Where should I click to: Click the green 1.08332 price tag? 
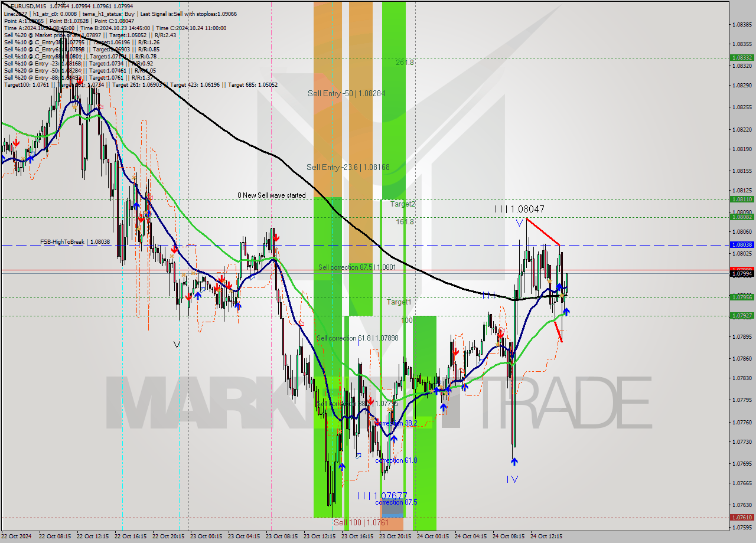tap(742, 58)
